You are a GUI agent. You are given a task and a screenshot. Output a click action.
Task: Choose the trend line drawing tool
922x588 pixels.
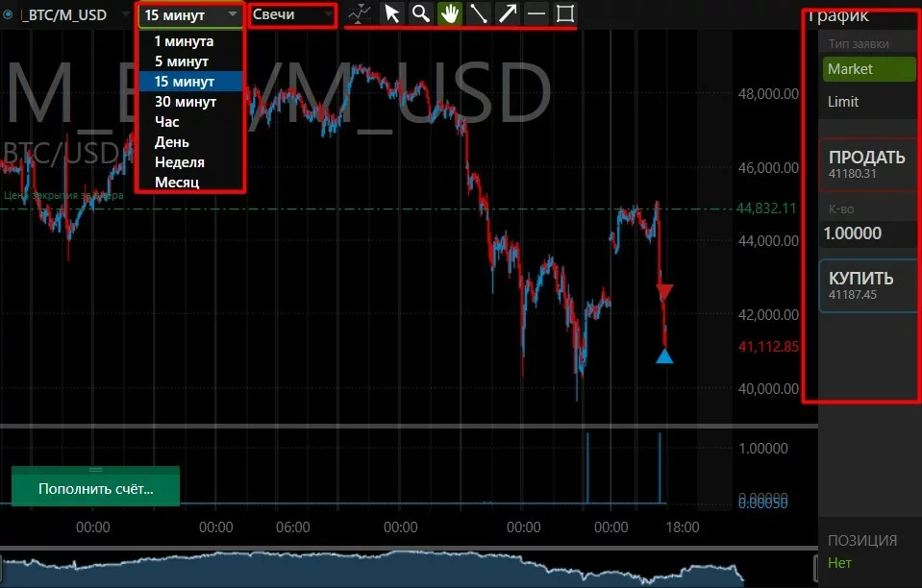pyautogui.click(x=478, y=13)
